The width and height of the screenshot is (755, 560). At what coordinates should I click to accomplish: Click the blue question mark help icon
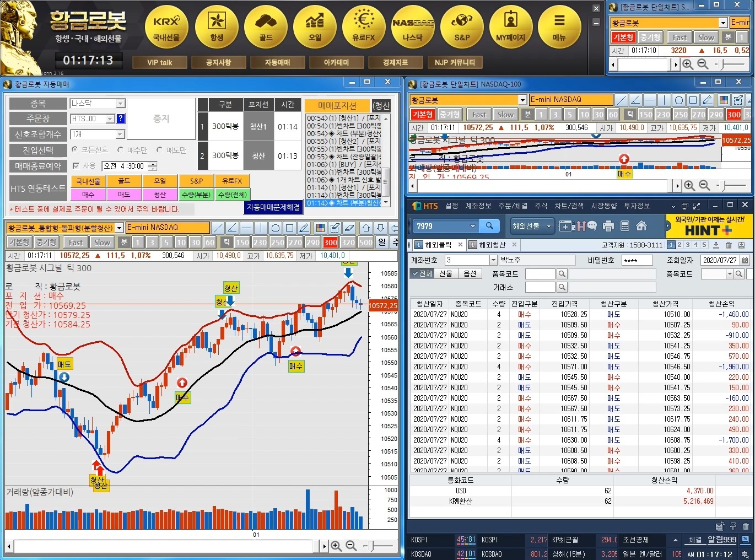pyautogui.click(x=121, y=119)
